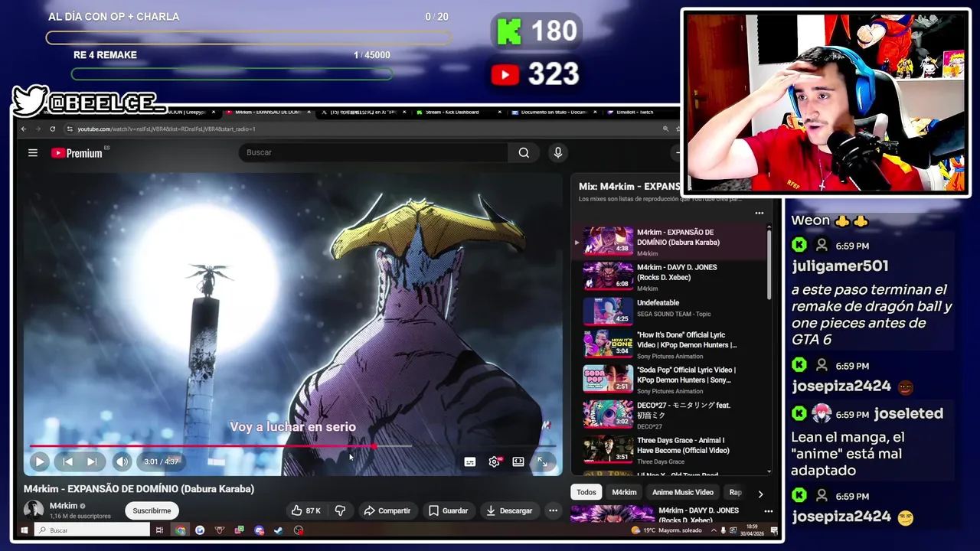Skip to the next video in mix
The image size is (980, 551).
tap(92, 461)
